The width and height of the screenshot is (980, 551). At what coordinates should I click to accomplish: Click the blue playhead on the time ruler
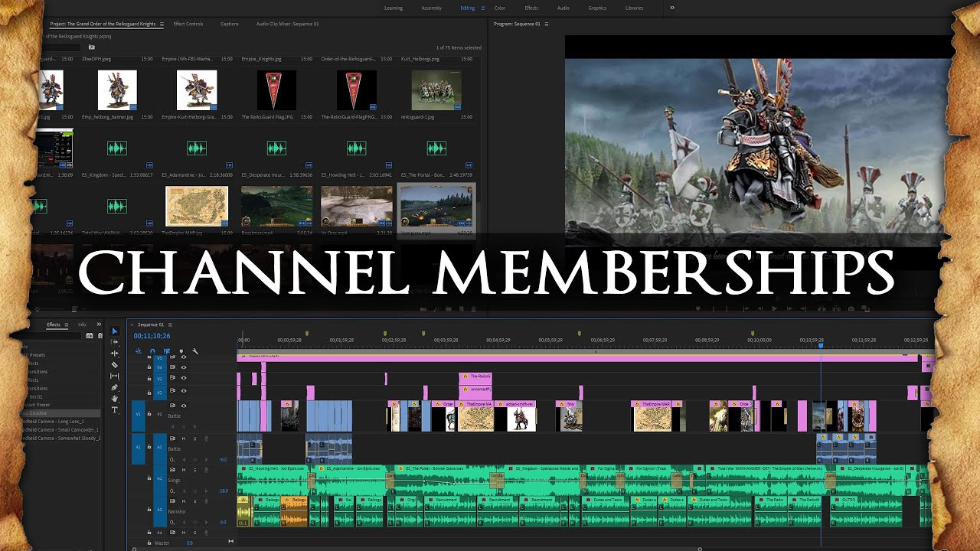tap(821, 346)
